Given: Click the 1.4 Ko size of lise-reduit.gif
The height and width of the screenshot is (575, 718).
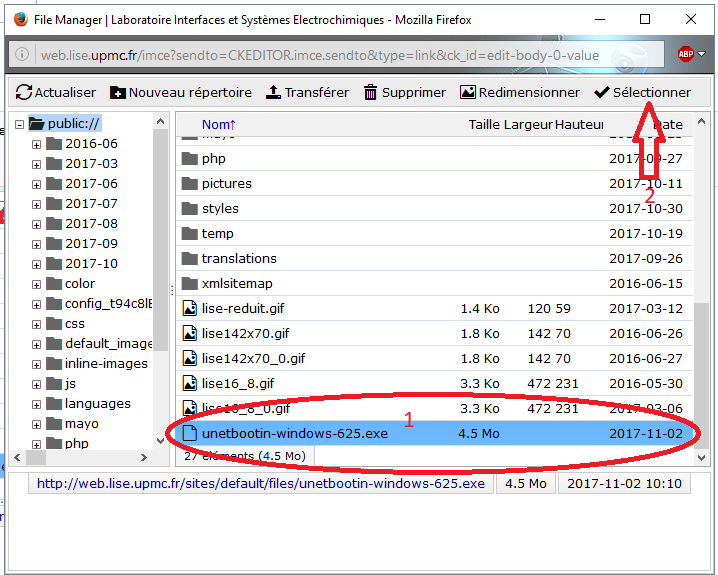Looking at the screenshot, I should click(480, 309).
